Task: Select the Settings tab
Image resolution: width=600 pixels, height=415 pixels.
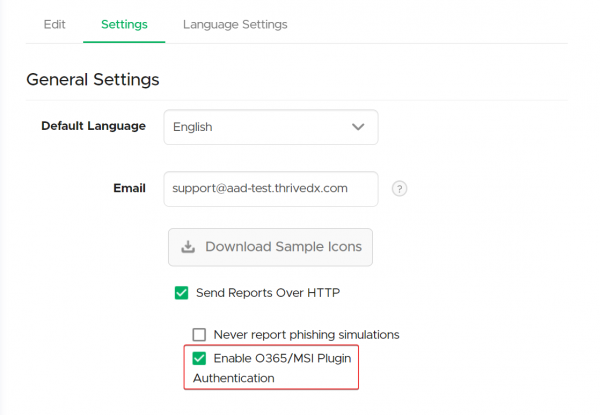Action: (x=124, y=24)
